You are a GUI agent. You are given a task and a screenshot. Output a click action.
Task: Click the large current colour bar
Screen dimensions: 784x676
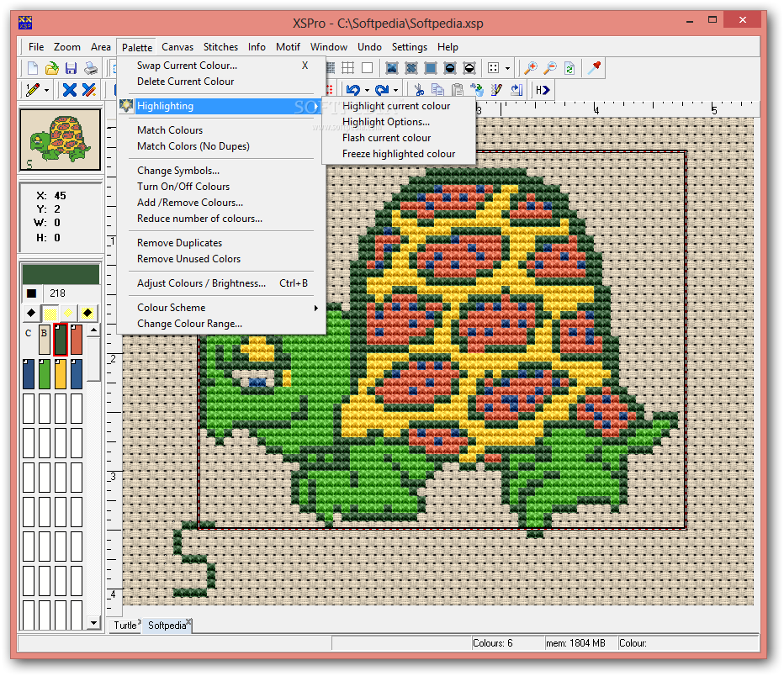(x=61, y=275)
